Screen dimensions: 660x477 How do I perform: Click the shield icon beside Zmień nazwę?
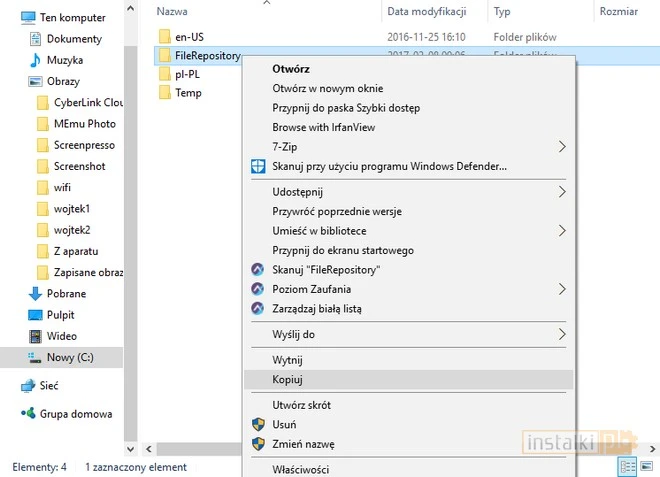click(x=258, y=444)
